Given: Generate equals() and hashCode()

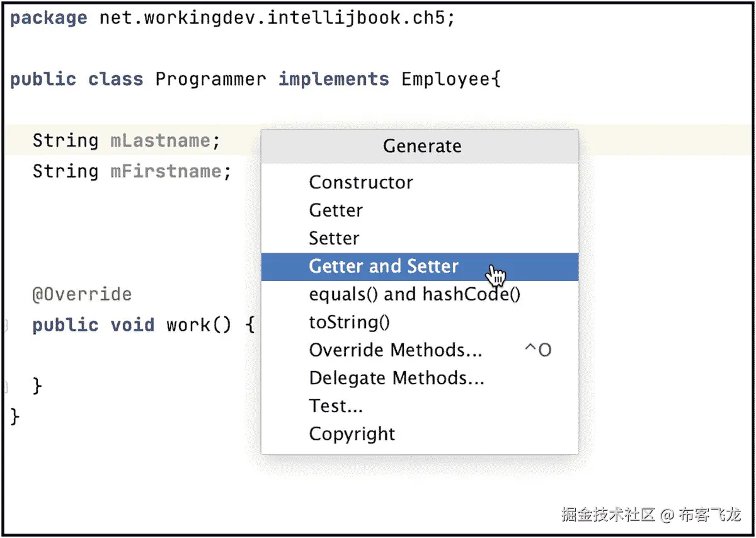Looking at the screenshot, I should pos(415,294).
